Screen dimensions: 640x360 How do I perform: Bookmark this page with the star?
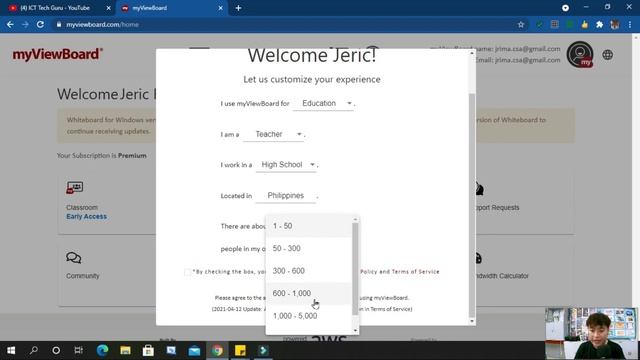521,24
